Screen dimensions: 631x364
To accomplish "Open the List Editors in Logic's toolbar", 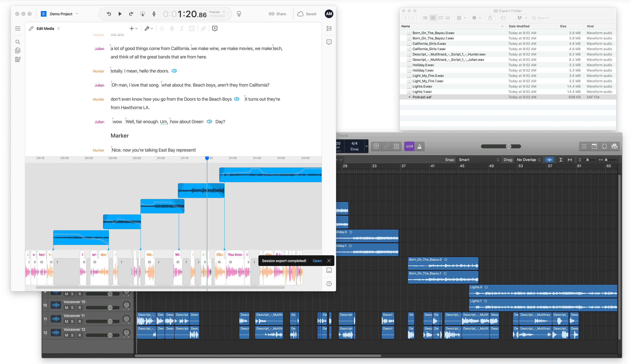I will 584,146.
